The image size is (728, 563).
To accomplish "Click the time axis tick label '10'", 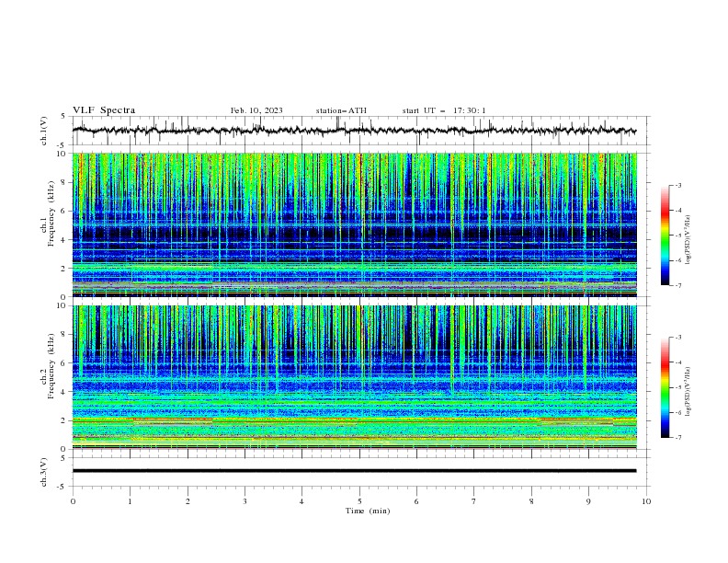I will (646, 501).
